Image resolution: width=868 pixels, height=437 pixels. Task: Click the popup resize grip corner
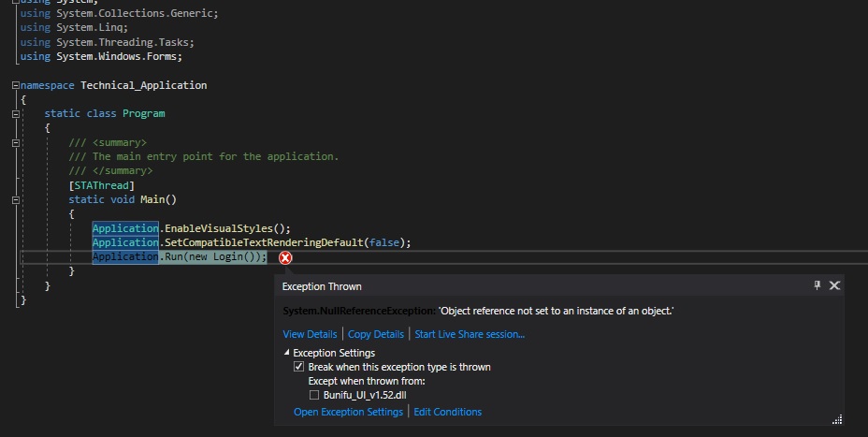(838, 419)
